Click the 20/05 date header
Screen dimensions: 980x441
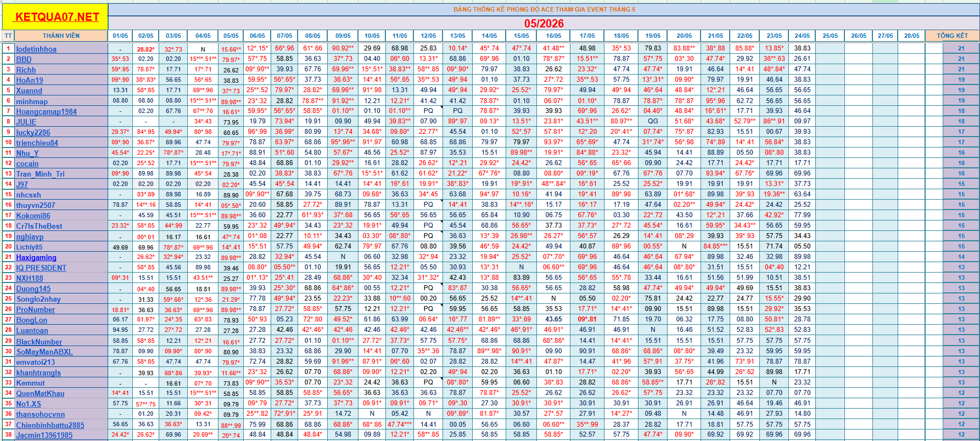684,36
